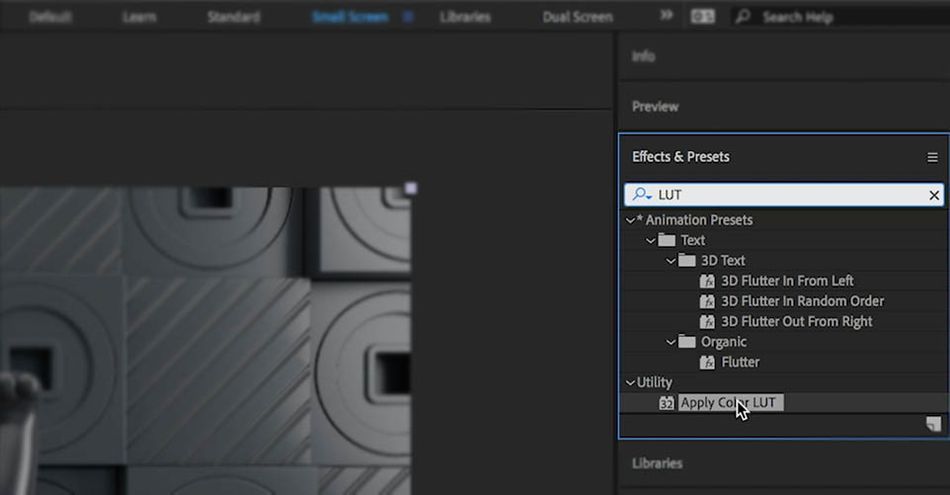Show more workspaces with the double chevron

(x=666, y=15)
